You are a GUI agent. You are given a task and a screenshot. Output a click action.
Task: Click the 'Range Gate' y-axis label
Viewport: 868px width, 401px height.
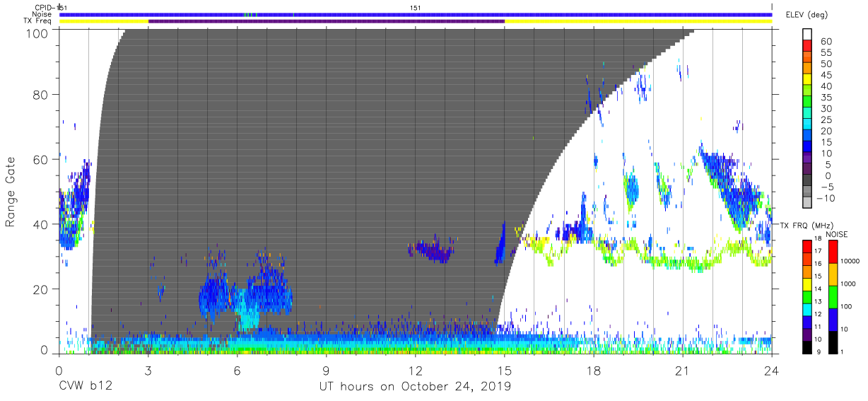tap(11, 192)
